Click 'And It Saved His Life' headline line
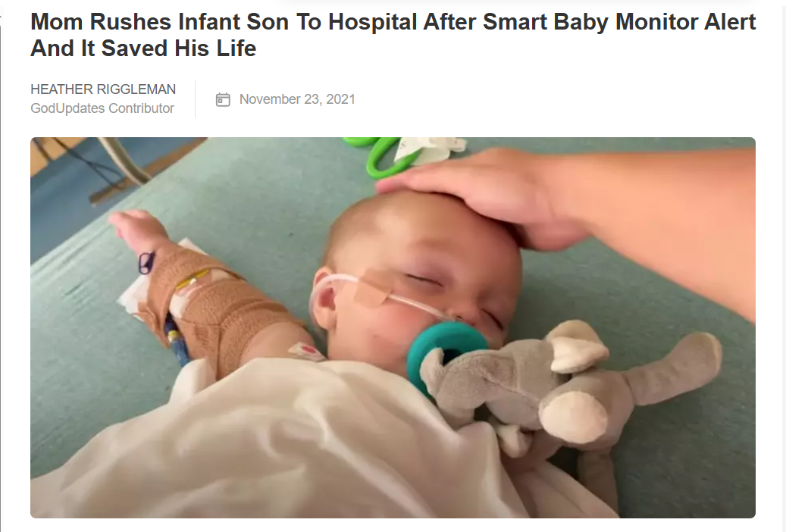The height and width of the screenshot is (532, 786). click(x=143, y=49)
